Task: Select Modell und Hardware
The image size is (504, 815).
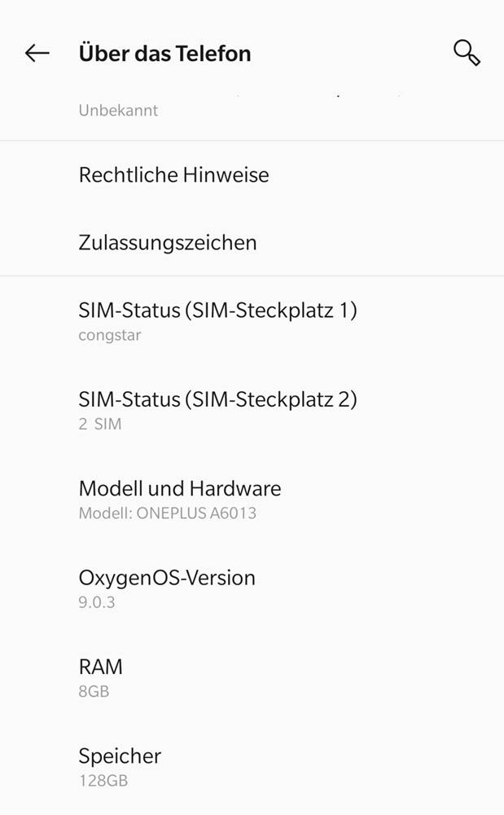Action: (x=180, y=489)
